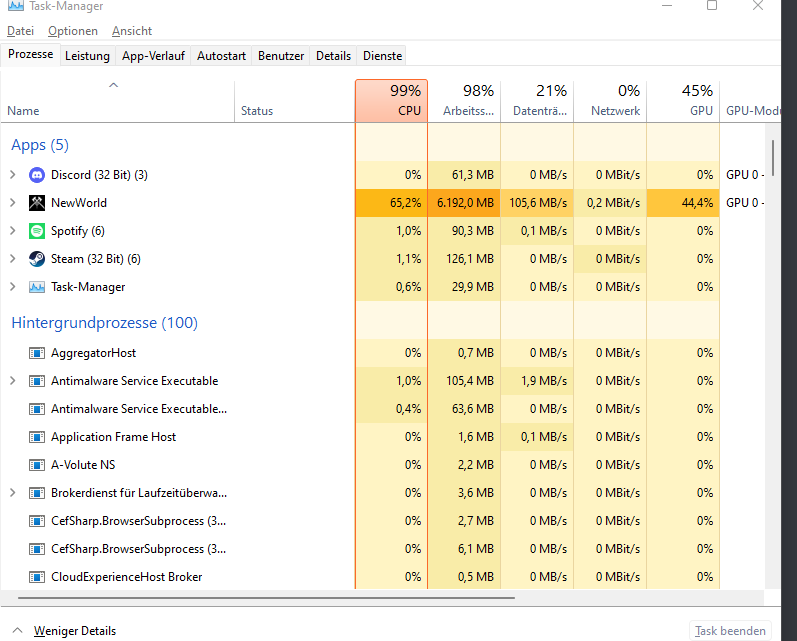Click NewWorld memory value 6.192,0 MB

[465, 203]
